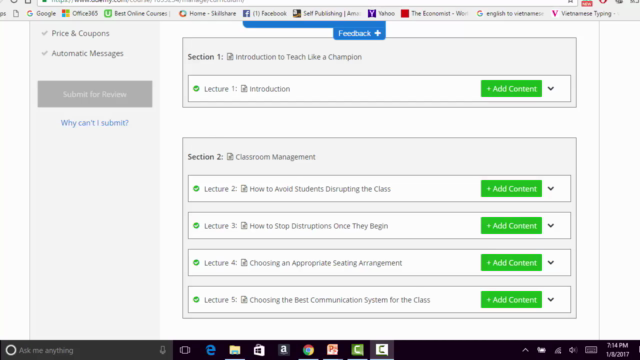Click document icon beside Introduction lecture

point(244,89)
